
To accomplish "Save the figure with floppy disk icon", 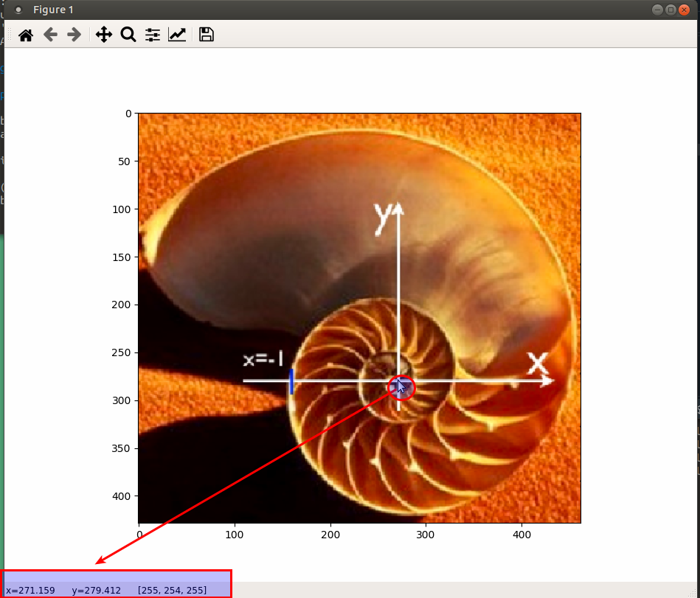I will coord(207,35).
